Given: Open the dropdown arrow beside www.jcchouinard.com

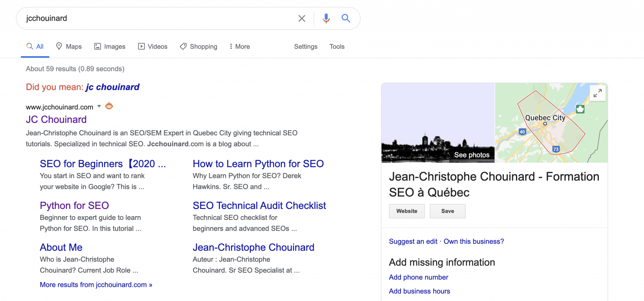Looking at the screenshot, I should [x=99, y=107].
